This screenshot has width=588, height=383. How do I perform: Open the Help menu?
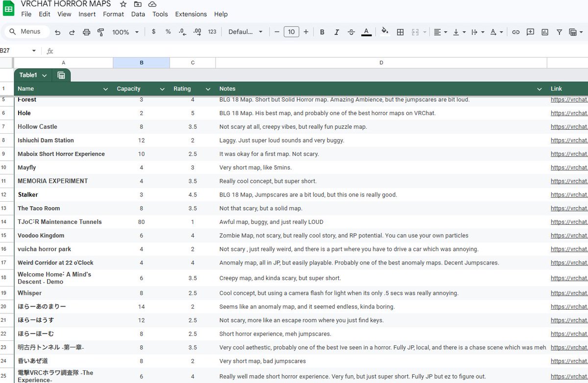coord(221,14)
